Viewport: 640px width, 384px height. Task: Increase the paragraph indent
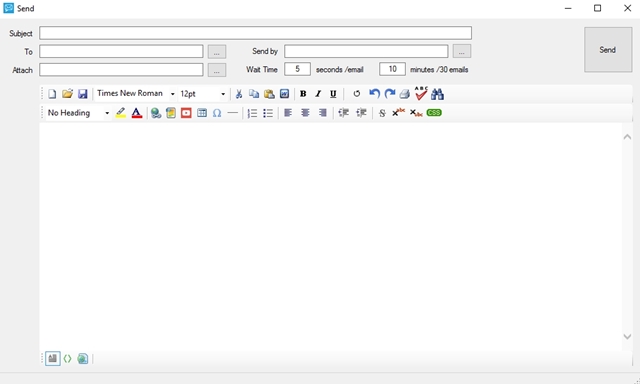[361, 113]
